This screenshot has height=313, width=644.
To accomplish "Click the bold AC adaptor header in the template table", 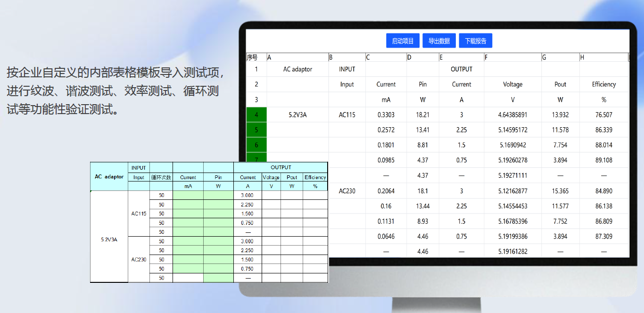I will click(109, 177).
